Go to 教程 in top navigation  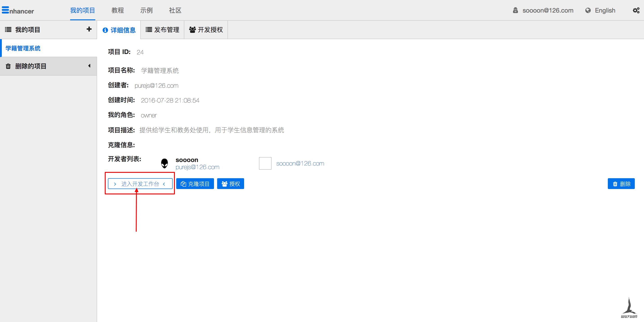(118, 11)
